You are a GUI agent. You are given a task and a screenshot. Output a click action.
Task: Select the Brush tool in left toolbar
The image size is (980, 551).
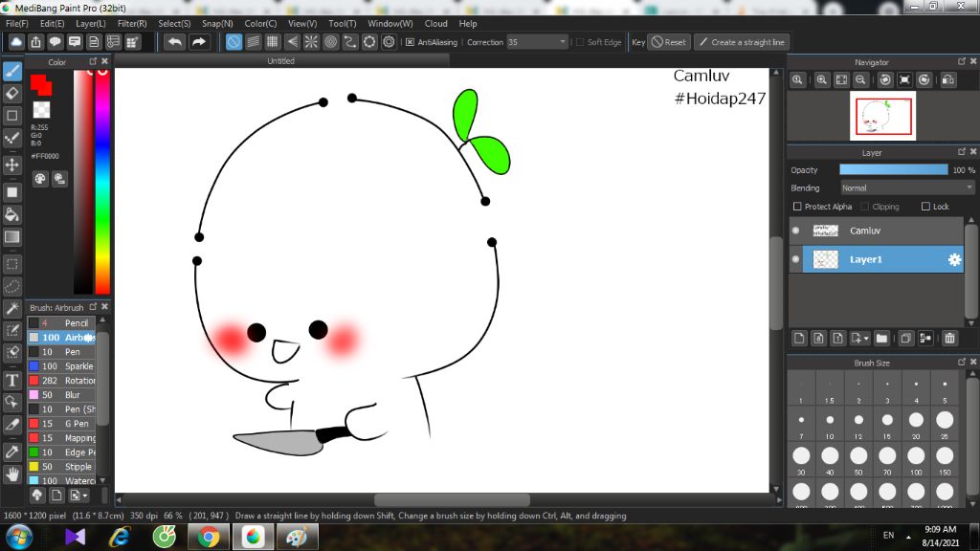pyautogui.click(x=11, y=71)
